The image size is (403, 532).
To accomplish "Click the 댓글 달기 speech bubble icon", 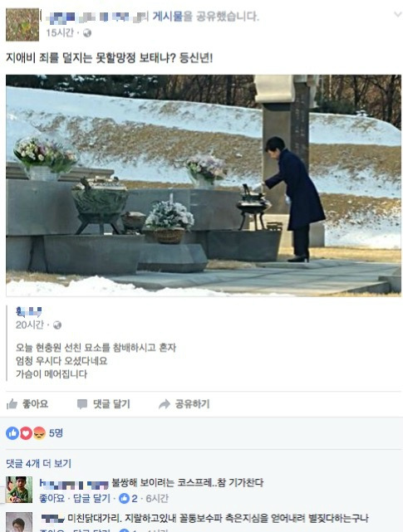I will pyautogui.click(x=82, y=404).
